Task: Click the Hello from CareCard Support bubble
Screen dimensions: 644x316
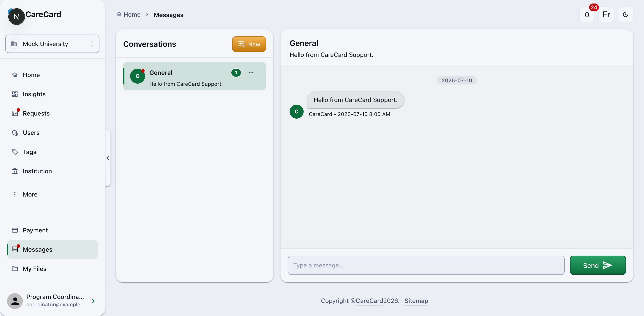Action: [355, 100]
